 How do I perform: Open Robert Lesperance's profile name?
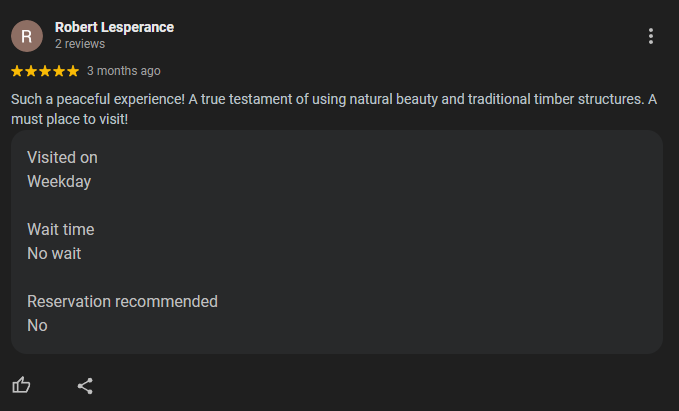[114, 27]
